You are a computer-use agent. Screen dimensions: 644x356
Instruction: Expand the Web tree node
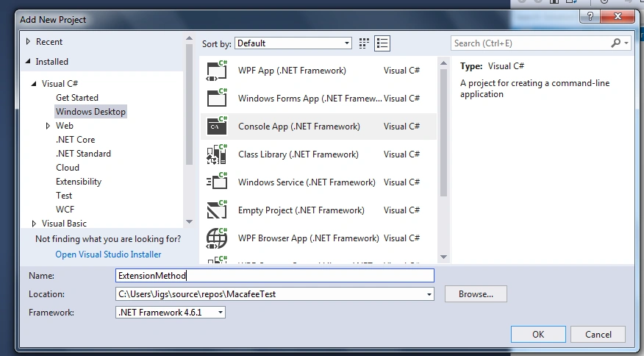pyautogui.click(x=48, y=126)
